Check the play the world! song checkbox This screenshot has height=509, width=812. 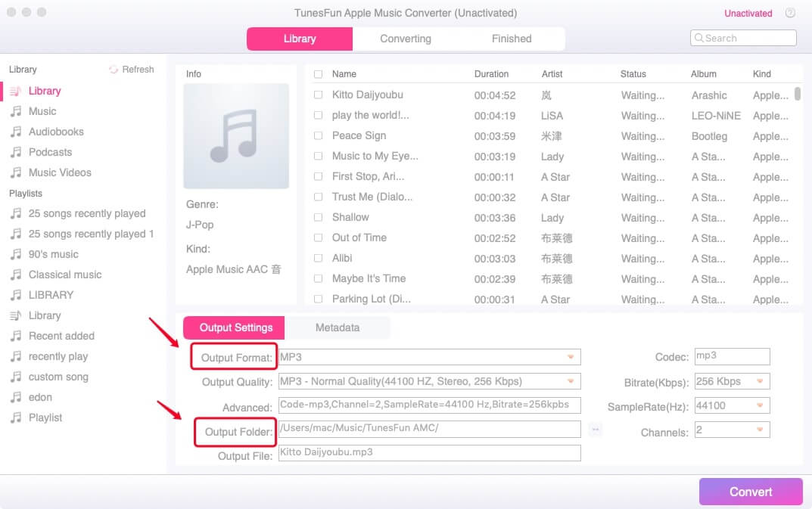click(318, 115)
